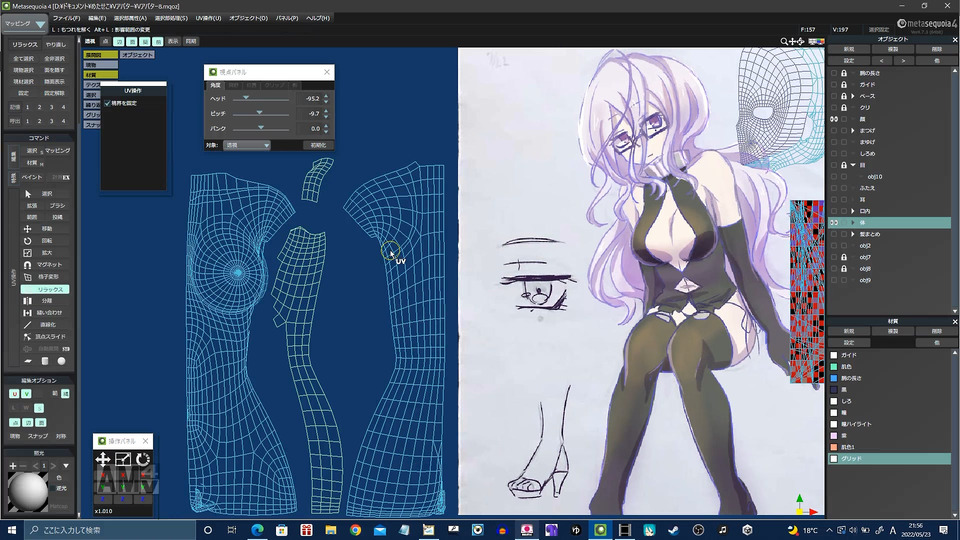
Task: Choose the マグネット magnet tool
Action: [x=47, y=264]
